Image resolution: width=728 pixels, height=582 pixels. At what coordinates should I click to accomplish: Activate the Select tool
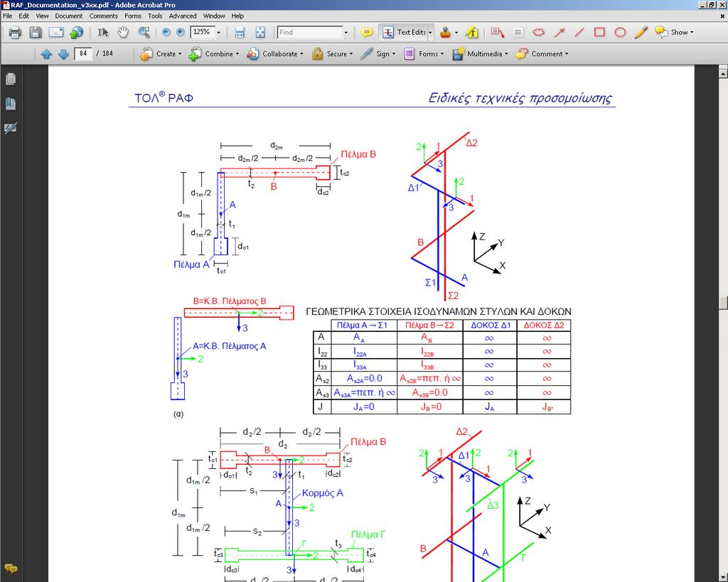click(x=103, y=33)
